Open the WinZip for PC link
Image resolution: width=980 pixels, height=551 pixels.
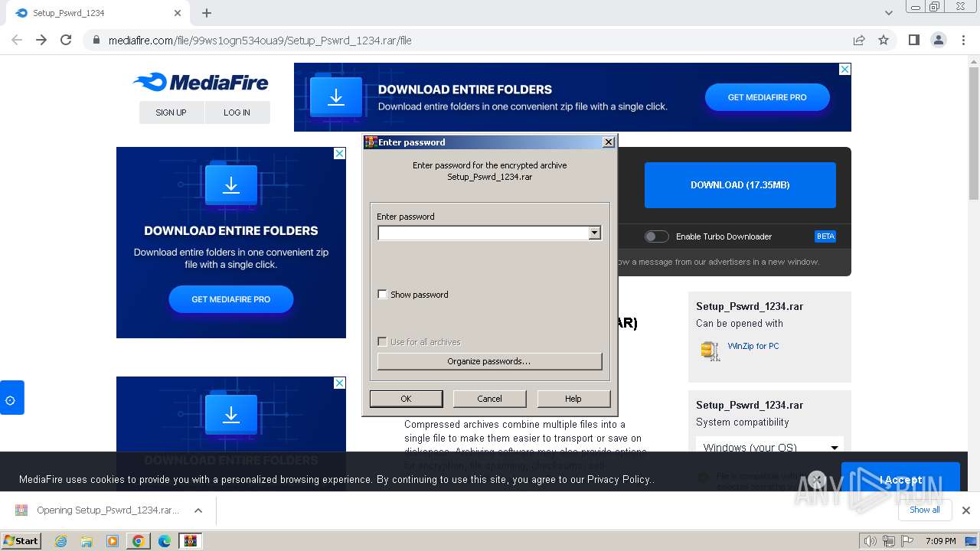click(753, 346)
